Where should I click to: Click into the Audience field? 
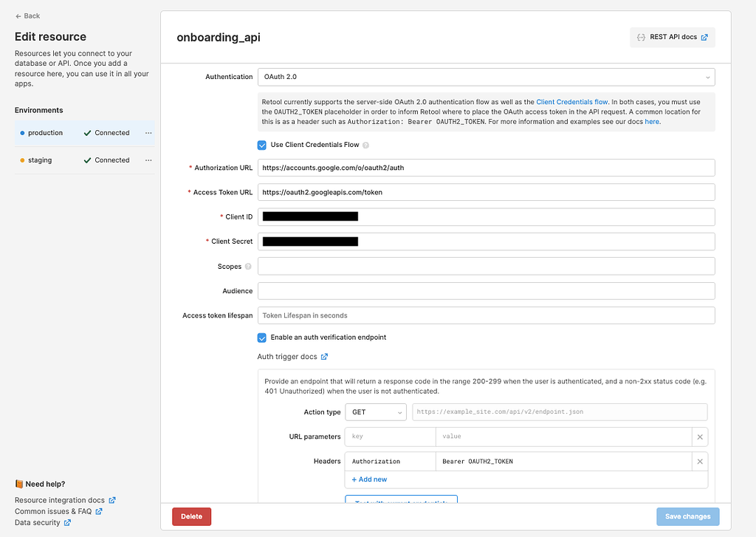[x=486, y=291]
